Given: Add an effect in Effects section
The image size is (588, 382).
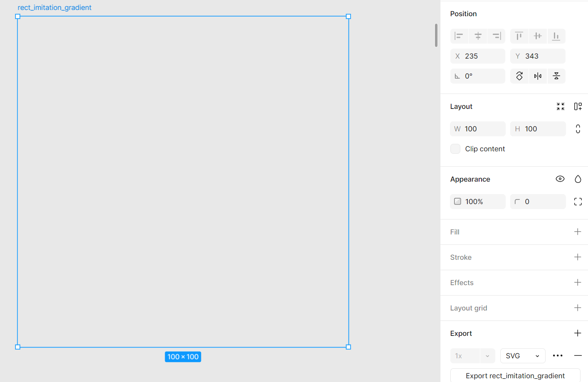Looking at the screenshot, I should click(578, 283).
